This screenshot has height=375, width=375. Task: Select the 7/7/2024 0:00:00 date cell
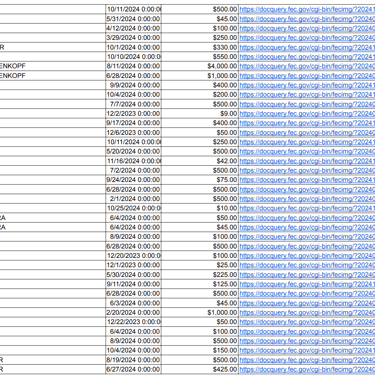point(133,104)
